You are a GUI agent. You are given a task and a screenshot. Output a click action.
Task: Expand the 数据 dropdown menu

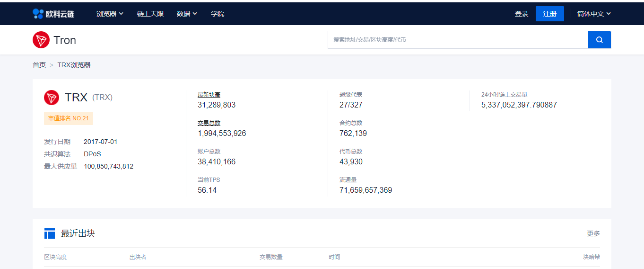click(x=187, y=14)
